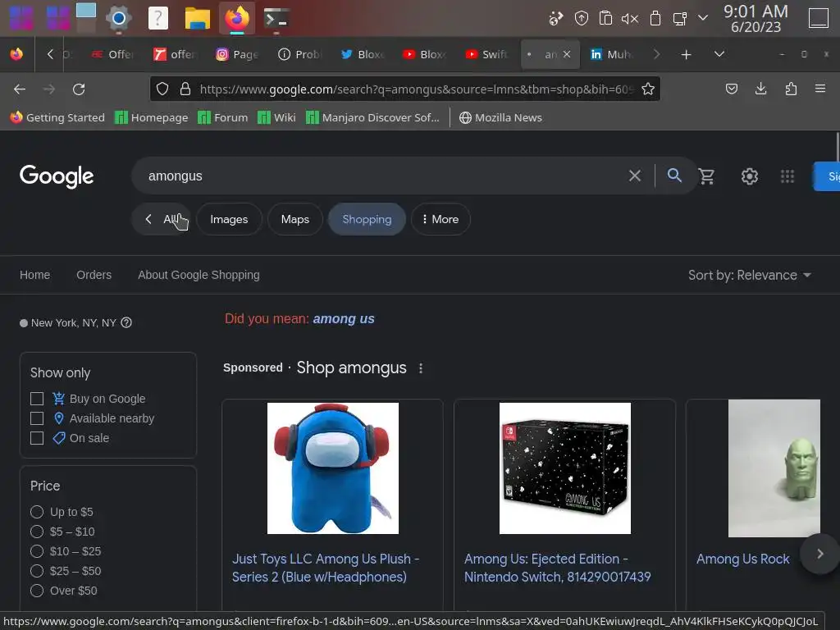The image size is (840, 630).
Task: Open the clipboard tray icon
Action: pyautogui.click(x=605, y=18)
